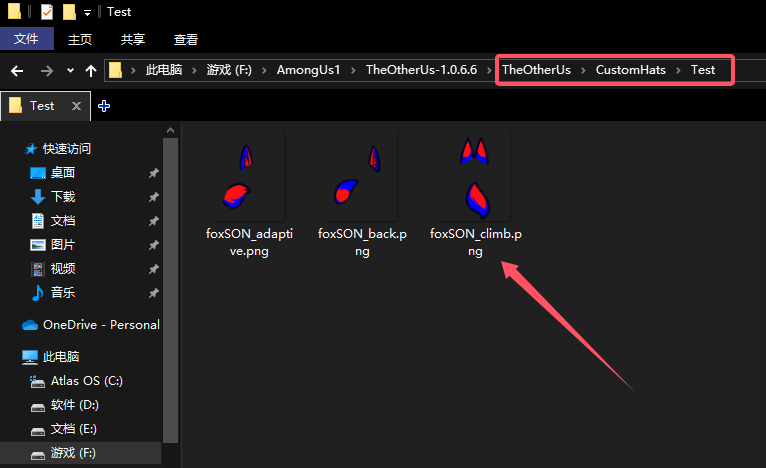The width and height of the screenshot is (766, 468).
Task: Add a new tab with plus button
Action: coord(104,106)
